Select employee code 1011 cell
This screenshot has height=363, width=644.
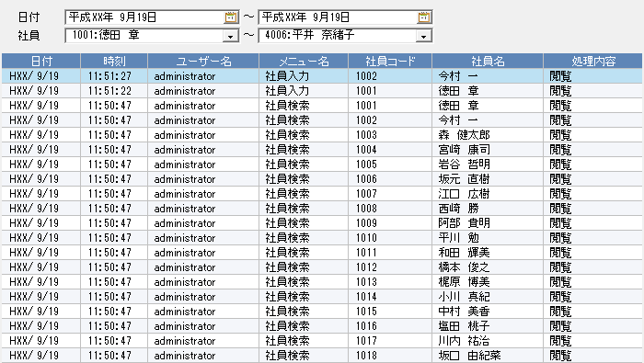tap(390, 253)
